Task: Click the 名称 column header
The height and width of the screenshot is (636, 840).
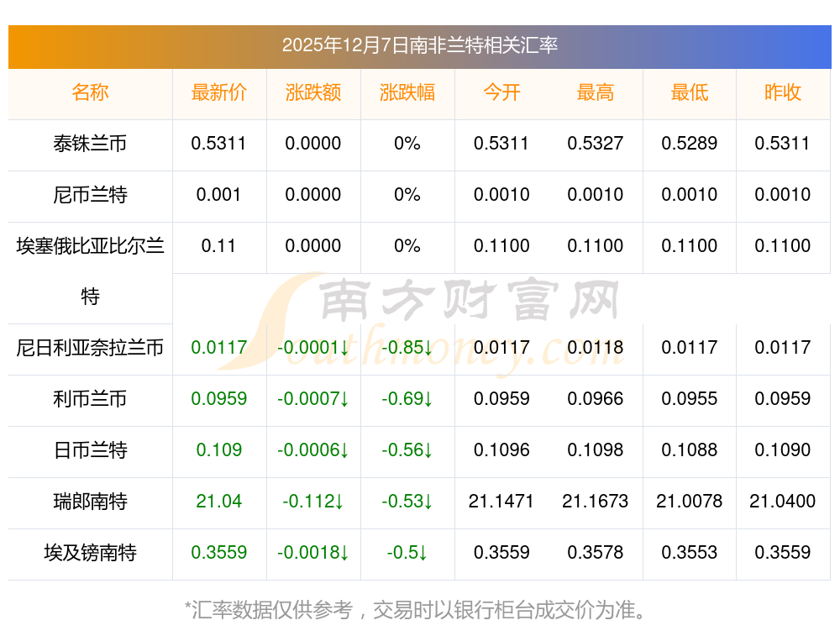Action: [x=90, y=92]
